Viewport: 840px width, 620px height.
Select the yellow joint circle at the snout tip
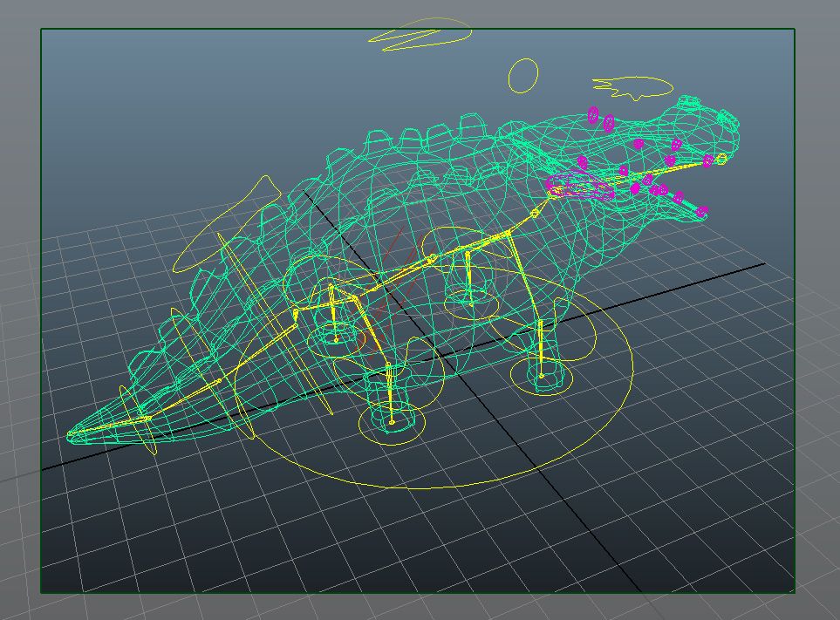721,159
